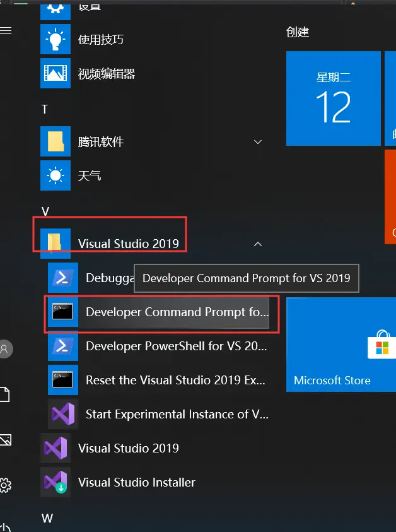The width and height of the screenshot is (396, 532).
Task: Click the 视频编辑器 app label
Action: [x=107, y=74]
